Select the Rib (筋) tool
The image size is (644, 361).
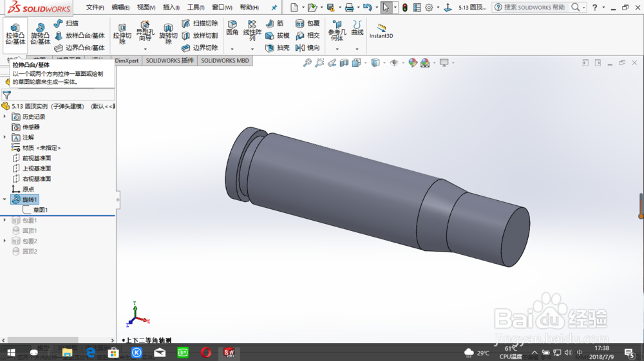pos(275,23)
